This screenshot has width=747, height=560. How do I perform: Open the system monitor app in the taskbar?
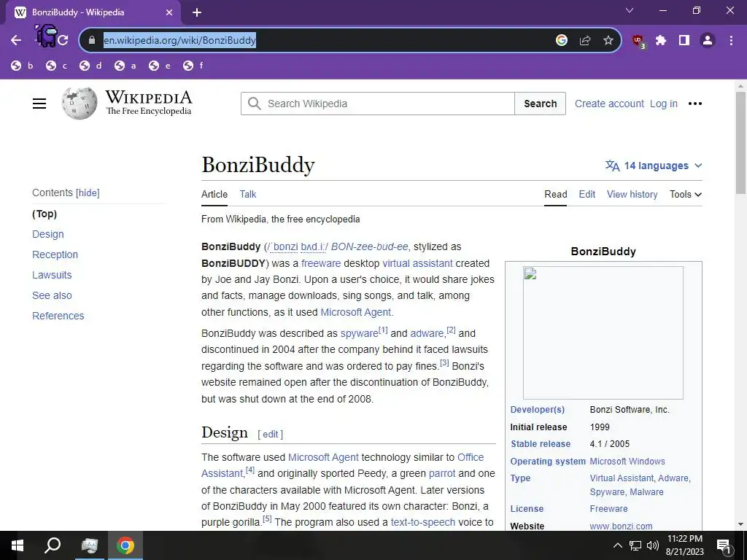pyautogui.click(x=89, y=545)
